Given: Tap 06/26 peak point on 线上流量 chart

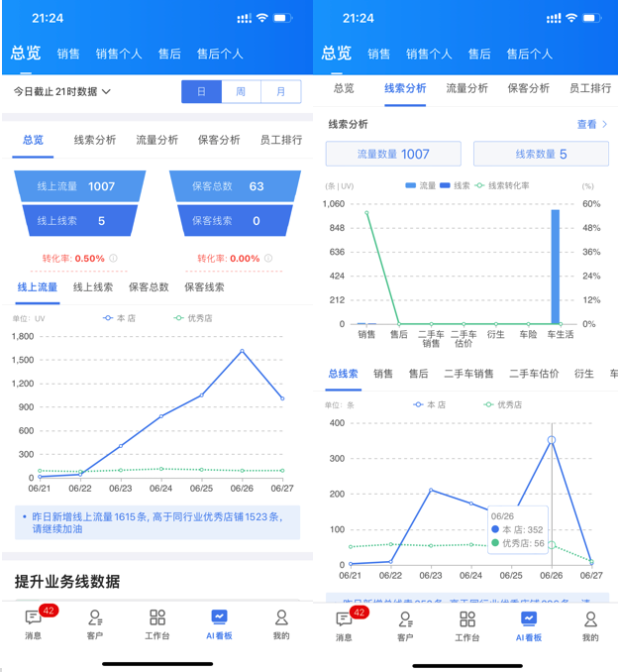Looking at the screenshot, I should [242, 351].
